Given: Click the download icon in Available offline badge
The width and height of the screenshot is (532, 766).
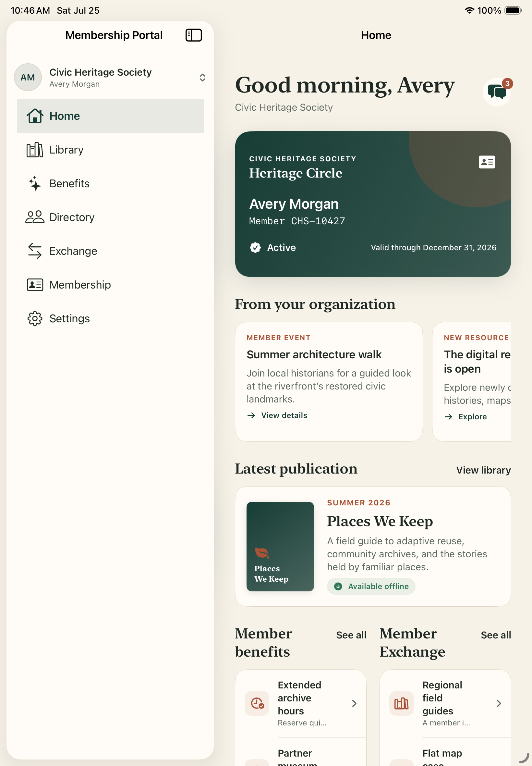Looking at the screenshot, I should coord(338,586).
